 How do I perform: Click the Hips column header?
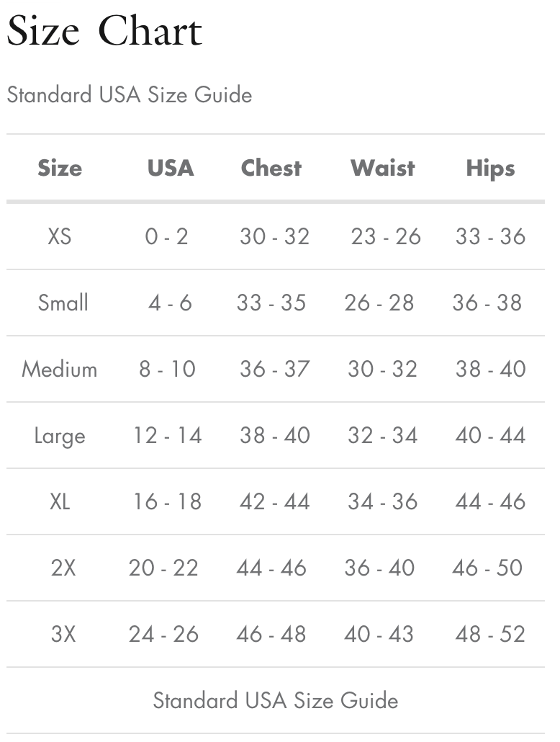[x=490, y=168]
